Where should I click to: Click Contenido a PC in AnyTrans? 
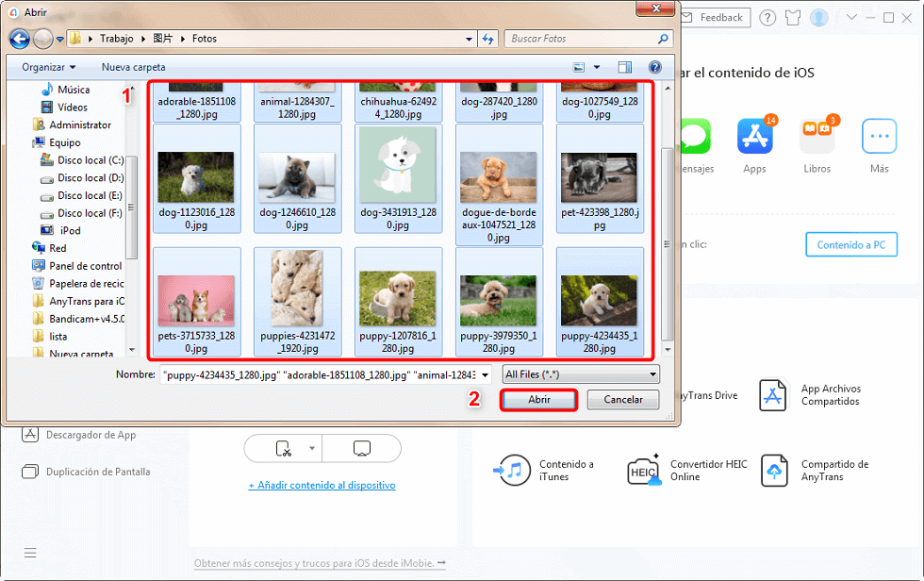click(x=851, y=244)
